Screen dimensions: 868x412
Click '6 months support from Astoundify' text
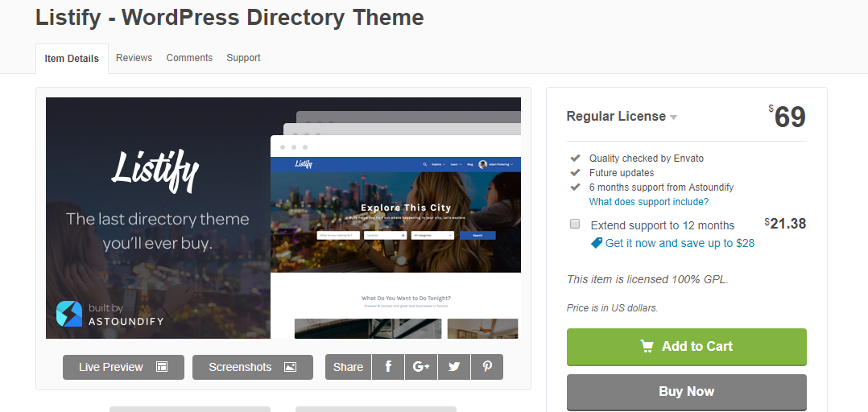pyautogui.click(x=662, y=187)
